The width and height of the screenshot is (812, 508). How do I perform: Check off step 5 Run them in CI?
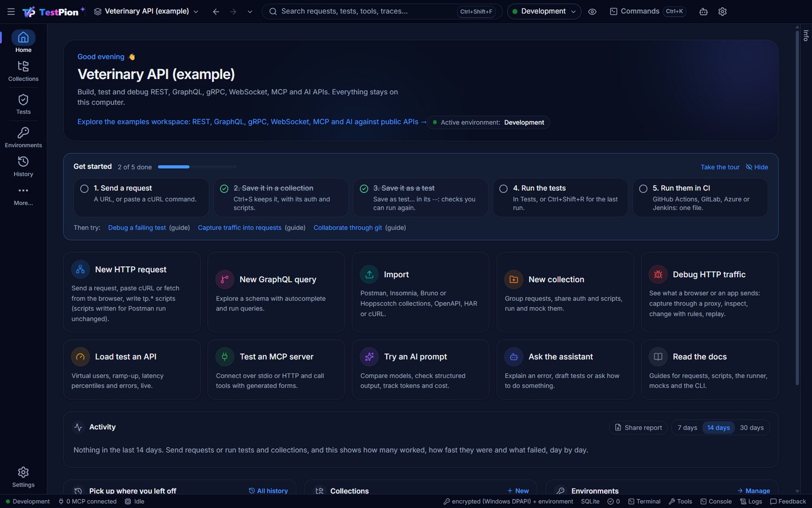pyautogui.click(x=643, y=189)
